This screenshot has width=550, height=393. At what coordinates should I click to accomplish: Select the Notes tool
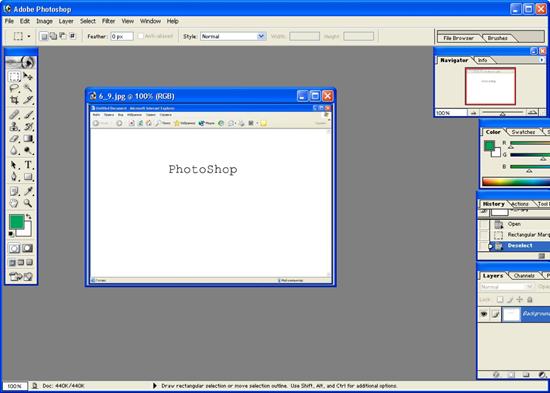point(14,191)
